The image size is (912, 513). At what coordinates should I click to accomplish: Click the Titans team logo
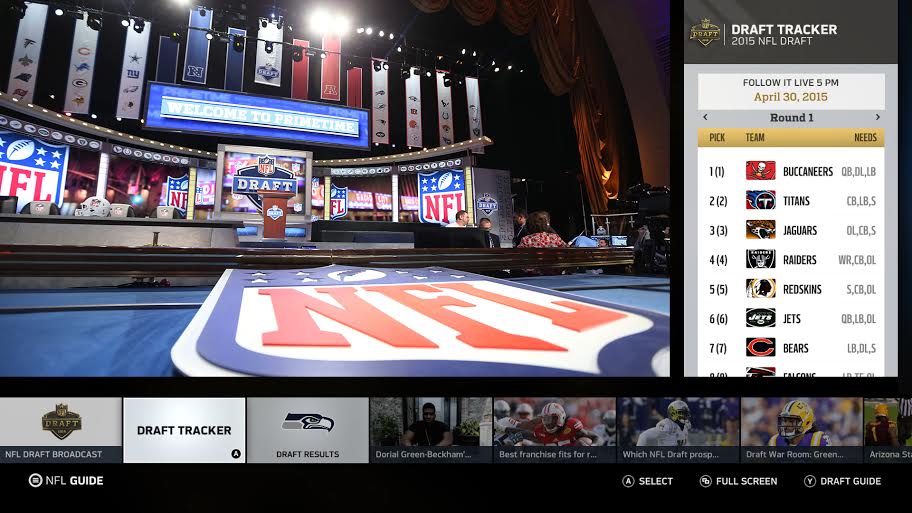click(x=760, y=201)
